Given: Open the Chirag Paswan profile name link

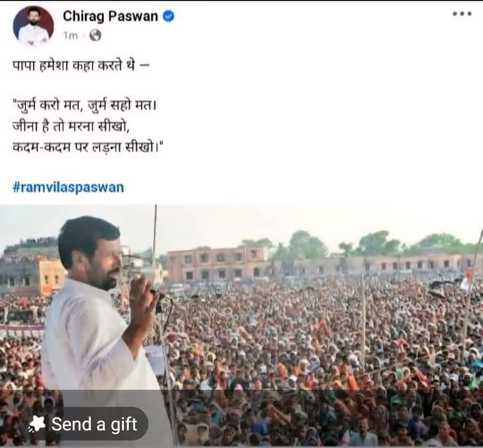Looking at the screenshot, I should [110, 16].
